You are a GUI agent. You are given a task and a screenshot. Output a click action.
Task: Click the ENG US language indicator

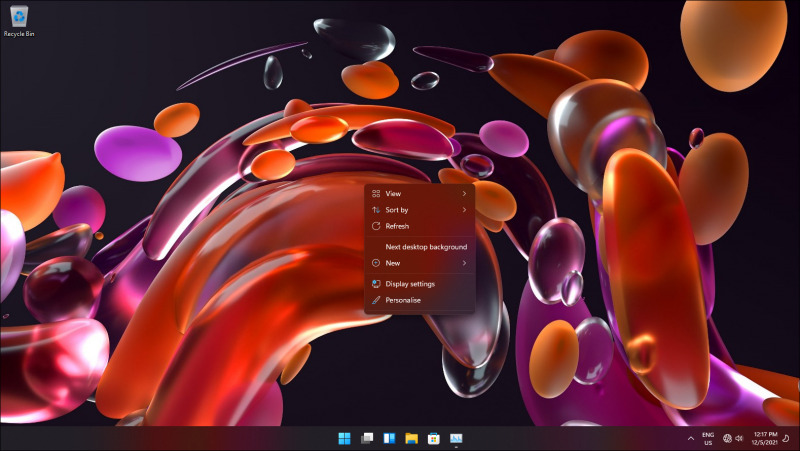pyautogui.click(x=708, y=438)
